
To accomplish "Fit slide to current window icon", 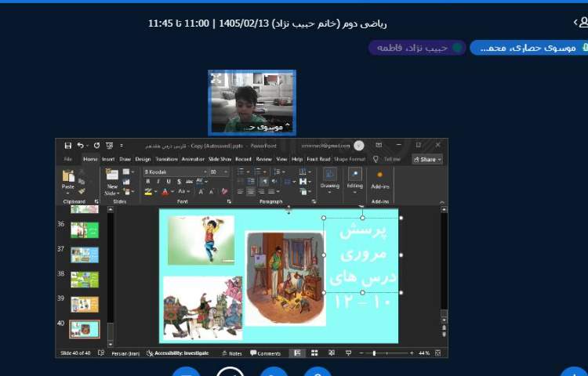I will pos(437,353).
